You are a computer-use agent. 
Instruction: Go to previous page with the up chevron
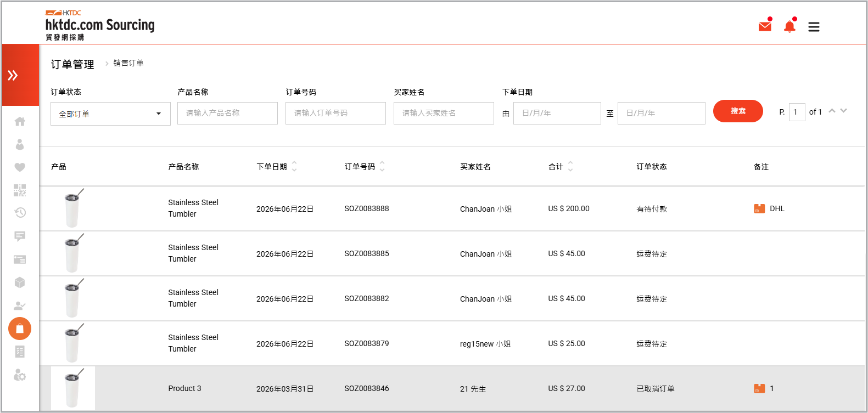tap(832, 111)
